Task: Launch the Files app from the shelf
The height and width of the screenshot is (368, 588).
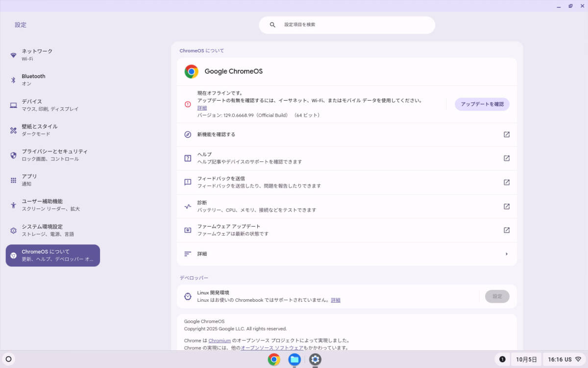Action: [294, 359]
